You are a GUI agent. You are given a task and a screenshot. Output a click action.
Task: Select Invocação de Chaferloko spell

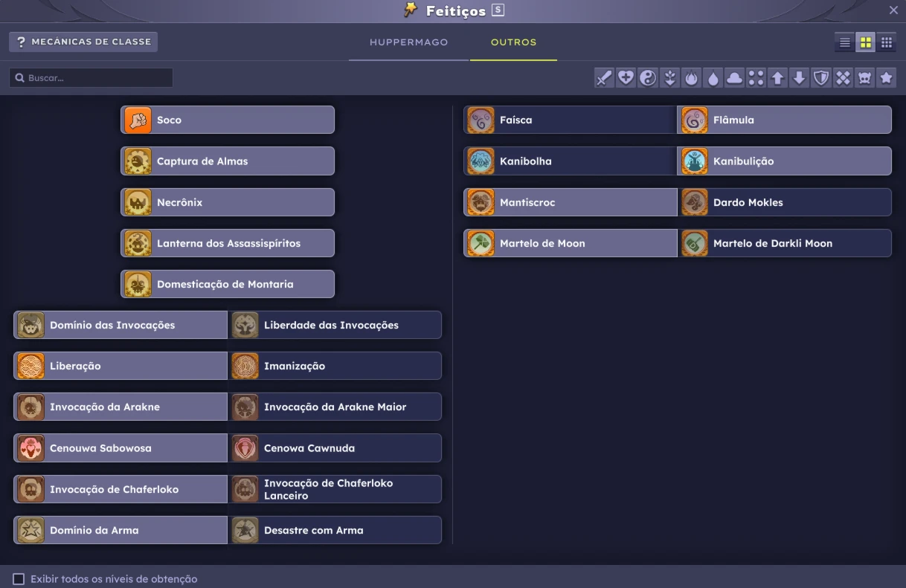121,489
